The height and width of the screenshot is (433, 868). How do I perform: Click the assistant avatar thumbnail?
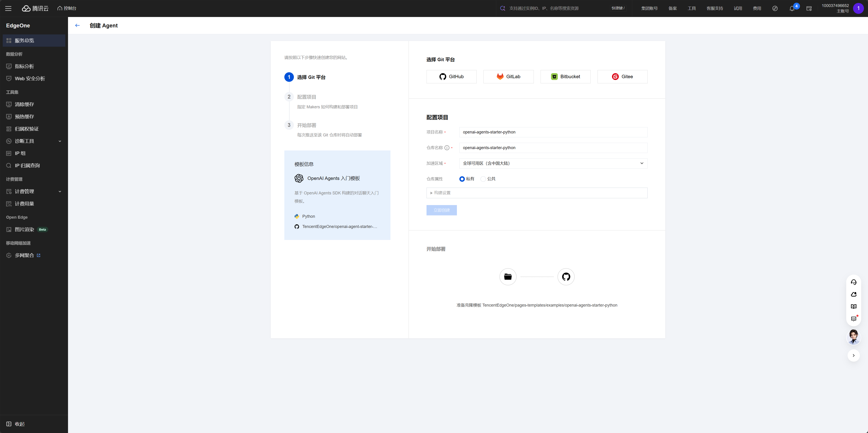(853, 337)
